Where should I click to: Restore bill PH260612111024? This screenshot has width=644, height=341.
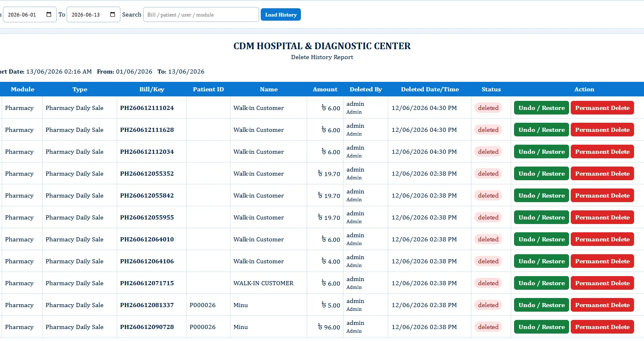tap(541, 108)
